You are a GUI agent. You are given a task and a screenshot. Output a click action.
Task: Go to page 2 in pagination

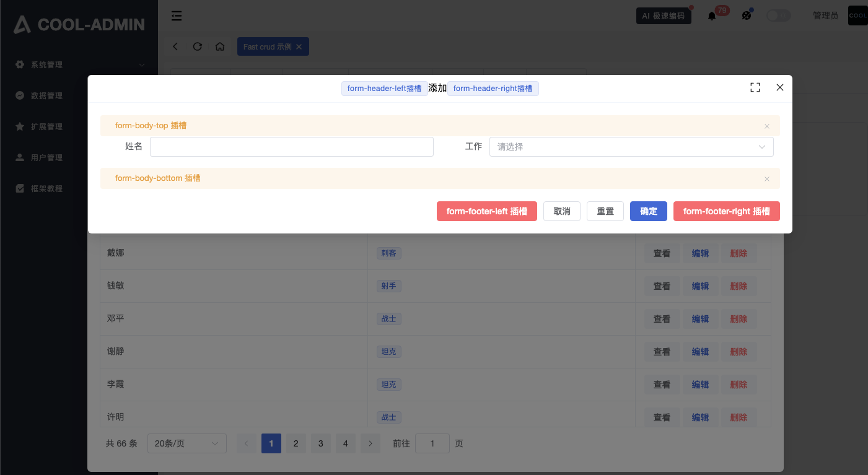click(296, 443)
